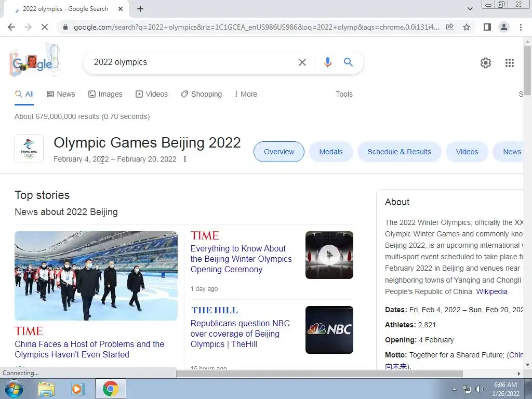Open 'Republicans question NBC' article

pos(240,334)
